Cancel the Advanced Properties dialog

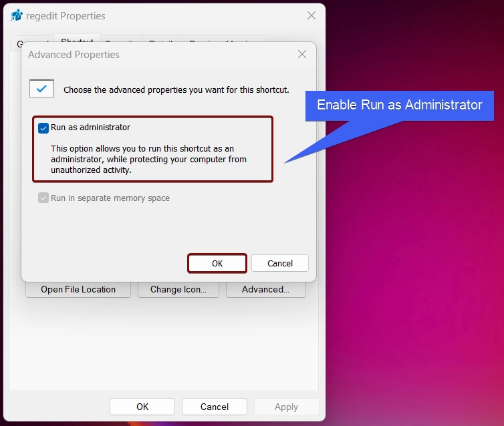click(x=280, y=263)
